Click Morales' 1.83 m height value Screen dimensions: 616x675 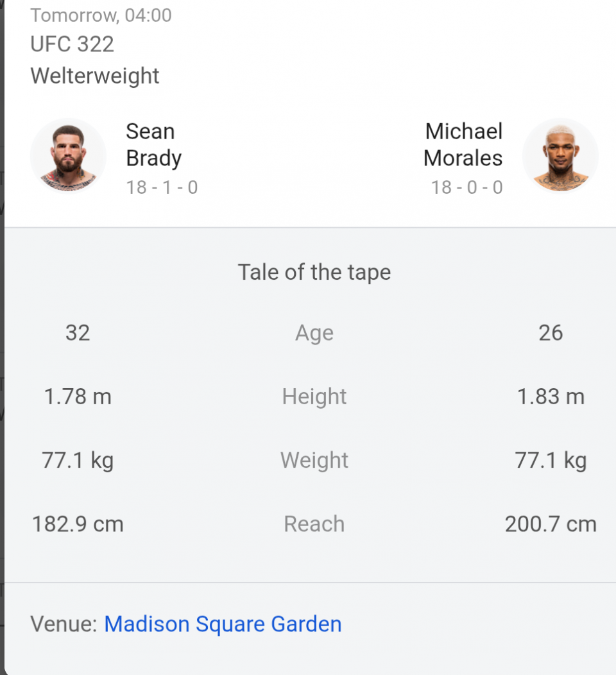(x=550, y=397)
